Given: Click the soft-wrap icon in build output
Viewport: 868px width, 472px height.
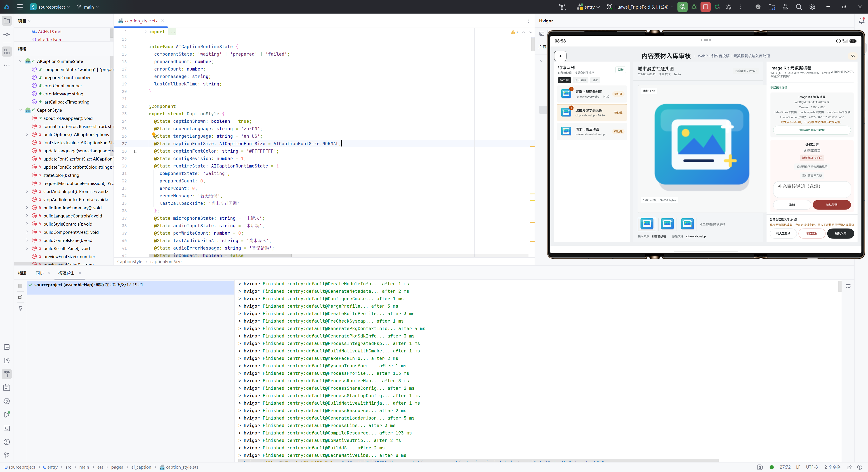Looking at the screenshot, I should [x=848, y=286].
